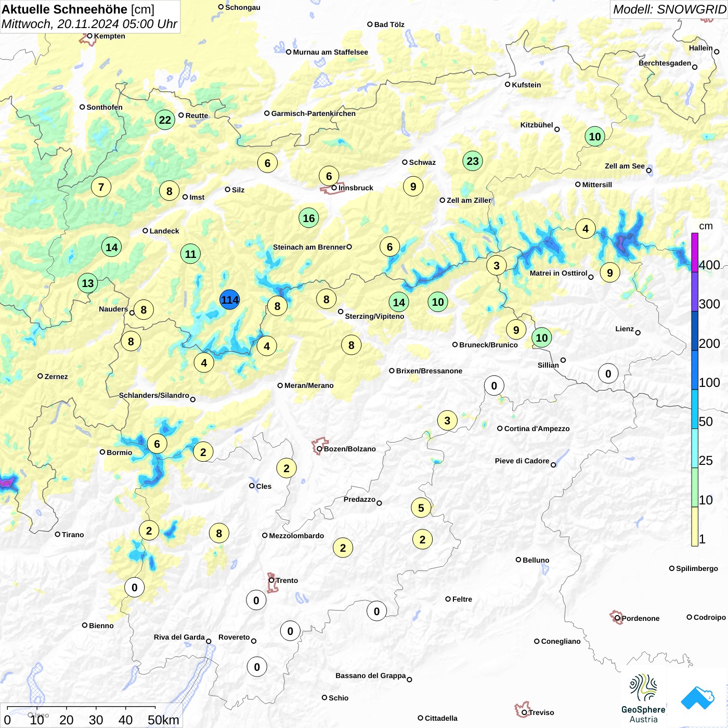Click the 'Aktuelle Schneehöhe [cm]' title
Viewport: 728px width, 728px height.
[78, 9]
